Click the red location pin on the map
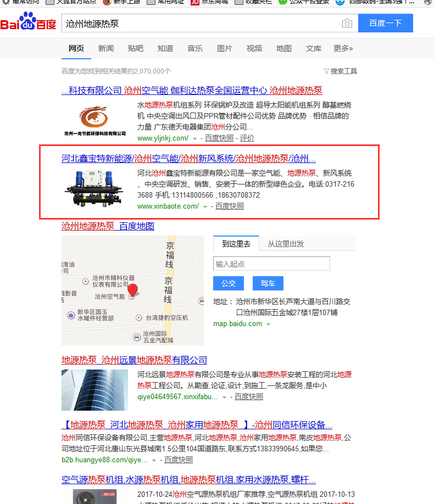The image size is (434, 504). click(132, 290)
